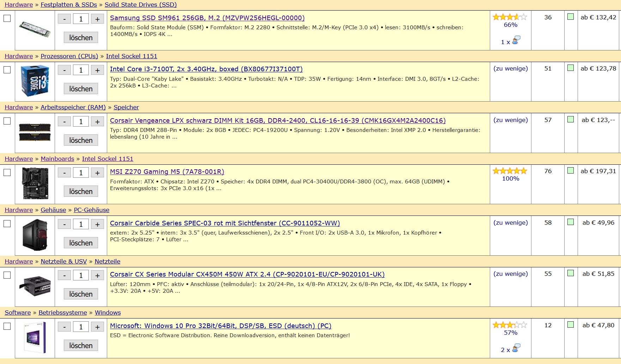Increase the Corsair CX450M quantity with plus
621x364 pixels.
tap(97, 275)
